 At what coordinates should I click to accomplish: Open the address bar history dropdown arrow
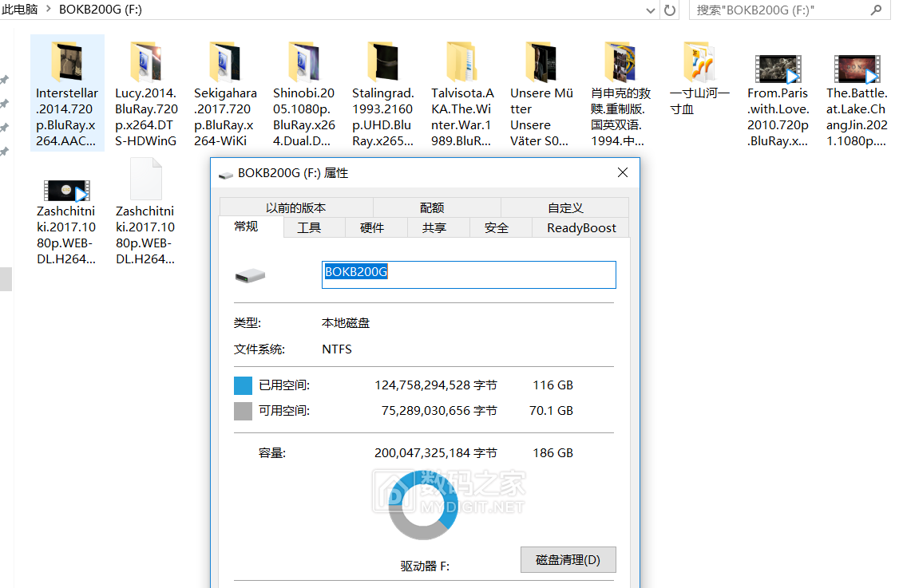pyautogui.click(x=650, y=10)
